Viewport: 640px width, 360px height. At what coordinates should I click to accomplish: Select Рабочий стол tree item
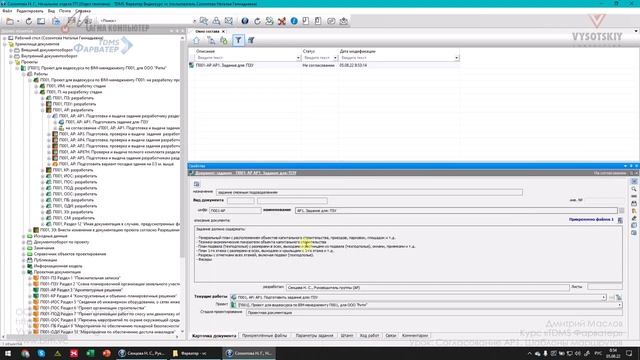pos(59,38)
